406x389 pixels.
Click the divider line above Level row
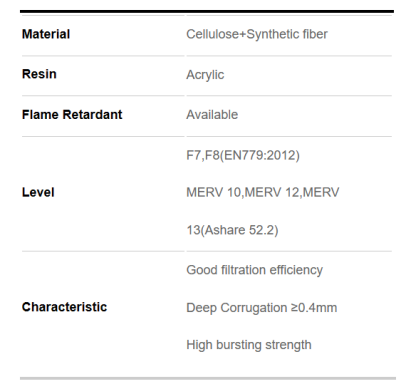click(207, 136)
